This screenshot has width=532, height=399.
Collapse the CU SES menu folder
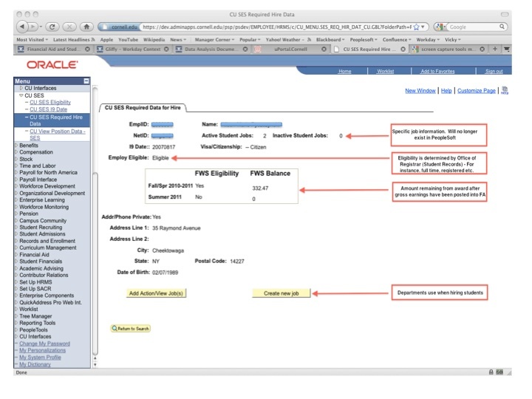21,95
